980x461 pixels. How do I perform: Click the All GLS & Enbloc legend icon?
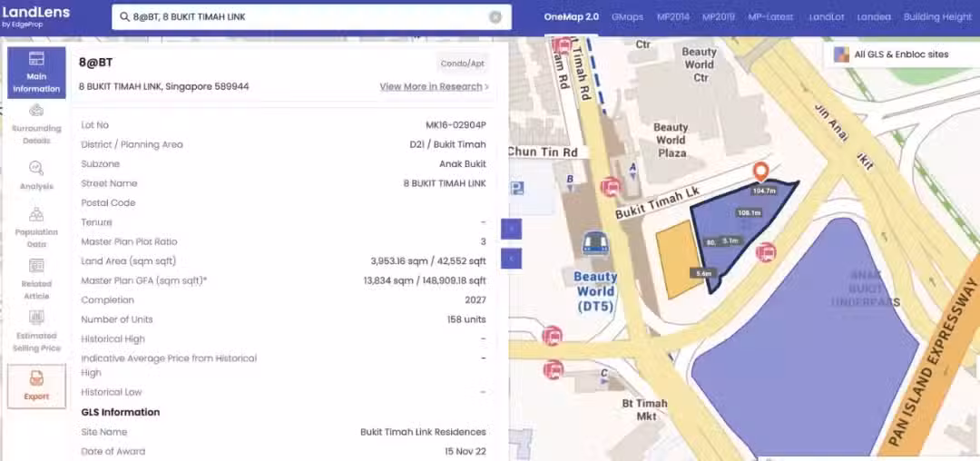[x=842, y=54]
